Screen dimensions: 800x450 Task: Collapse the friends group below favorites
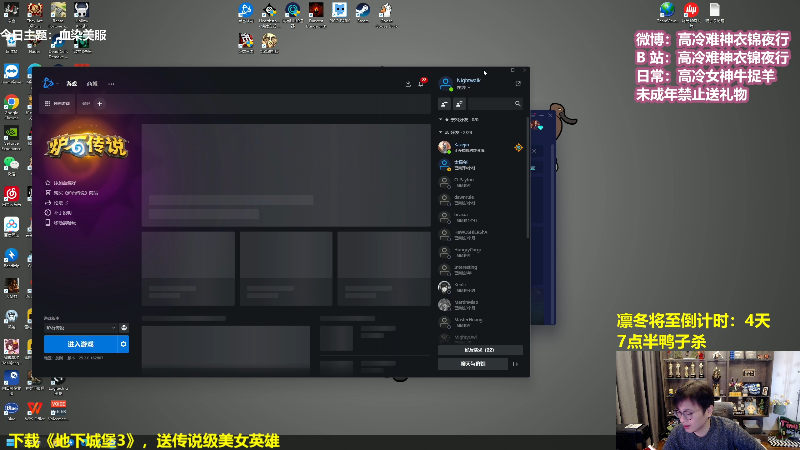coord(440,132)
